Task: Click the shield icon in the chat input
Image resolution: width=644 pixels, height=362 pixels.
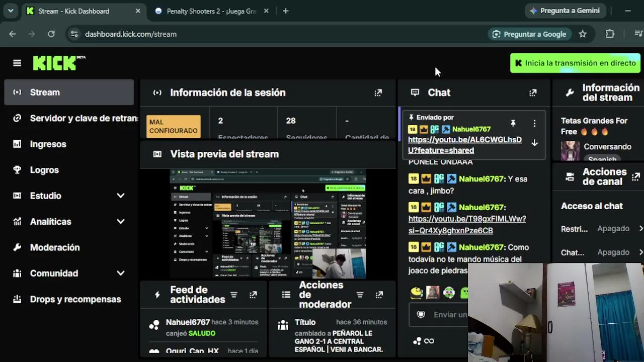Action: tap(421, 314)
